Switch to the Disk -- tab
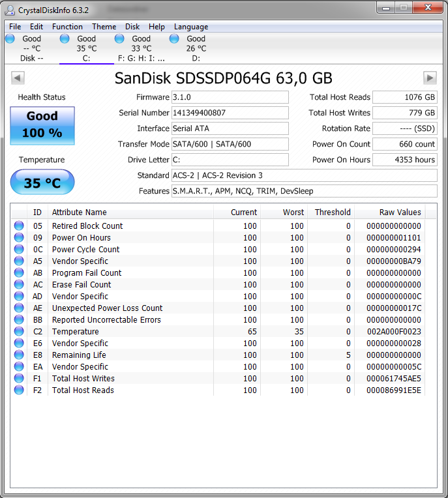 tap(32, 48)
